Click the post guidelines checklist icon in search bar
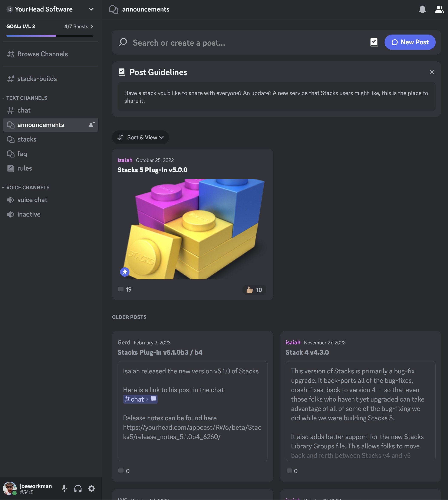 374,42
